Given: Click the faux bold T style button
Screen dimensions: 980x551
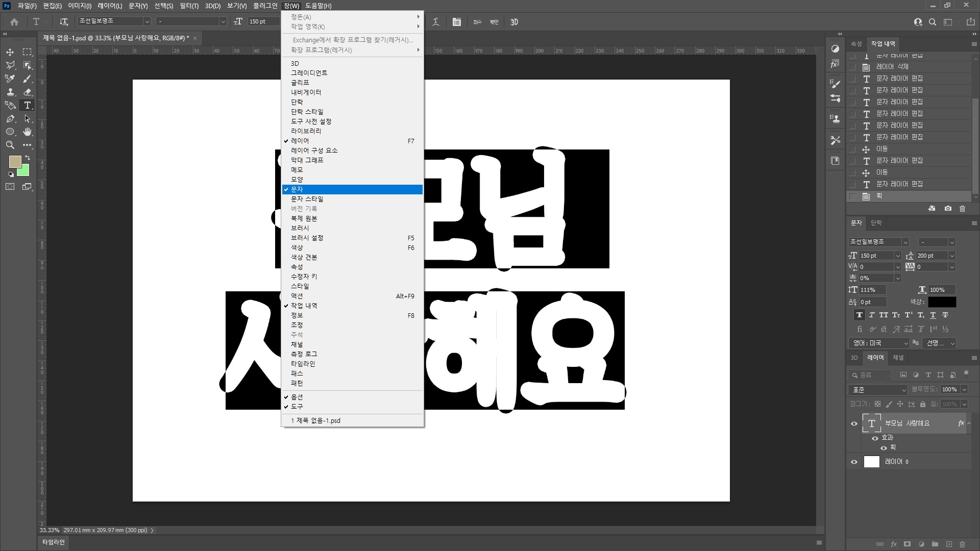Looking at the screenshot, I should click(860, 315).
